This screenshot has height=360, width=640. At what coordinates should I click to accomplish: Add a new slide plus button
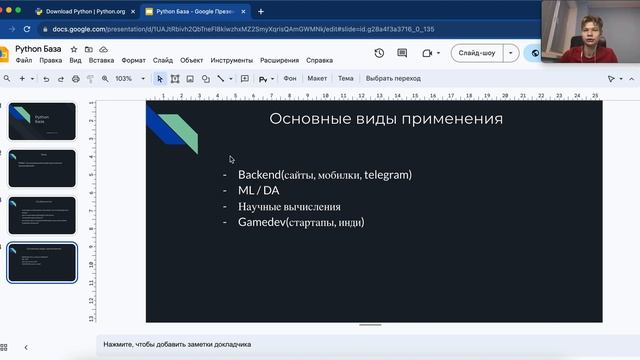[22, 78]
